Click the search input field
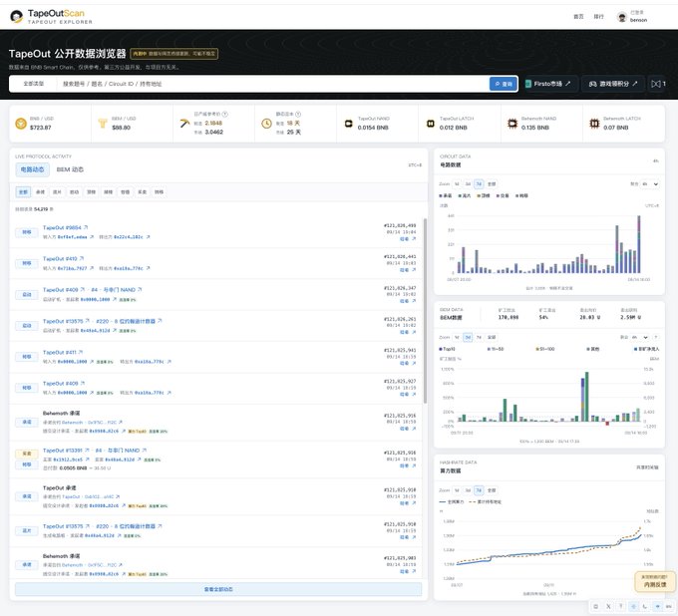678x616 pixels. tap(272, 84)
